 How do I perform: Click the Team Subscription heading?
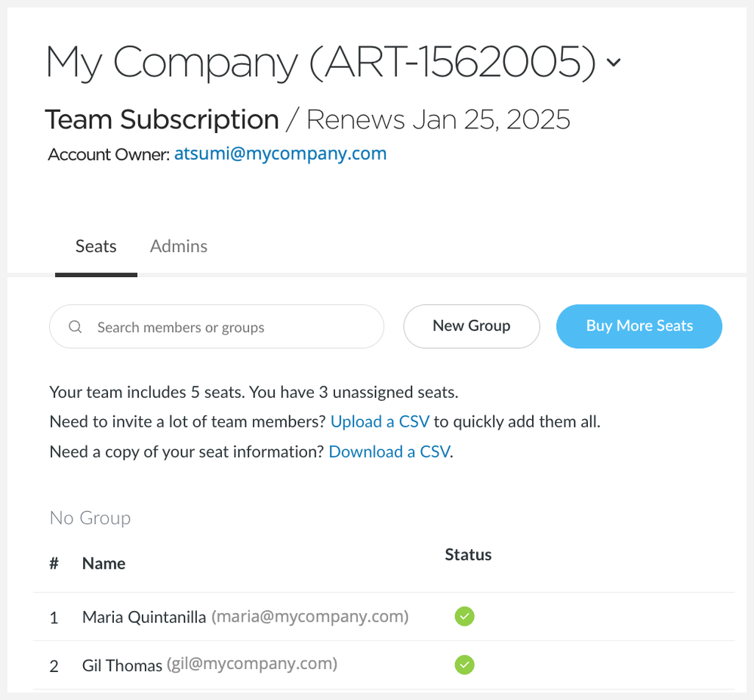162,119
